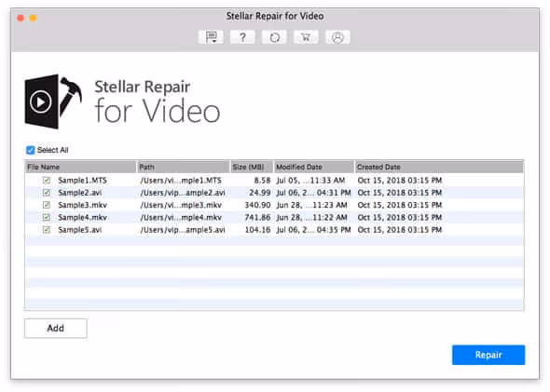This screenshot has height=392, width=550.
Task: Click the path /Users/vi...mple1.MTS
Action: coord(181,181)
